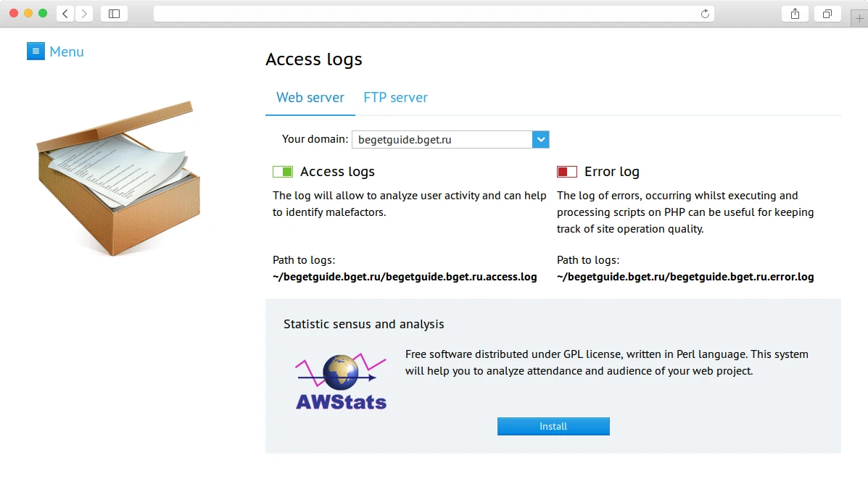The width and height of the screenshot is (868, 500).
Task: Click the browser sidebar toggle icon
Action: [114, 13]
